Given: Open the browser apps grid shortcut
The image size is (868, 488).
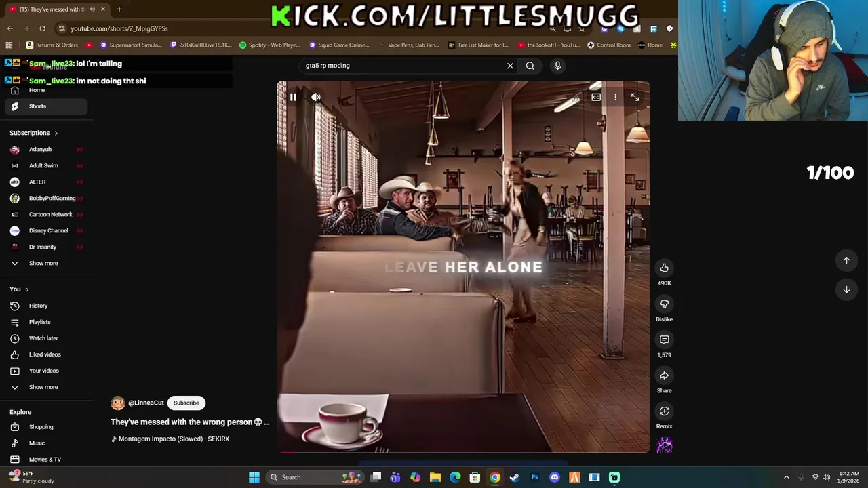Looking at the screenshot, I should tap(9, 45).
